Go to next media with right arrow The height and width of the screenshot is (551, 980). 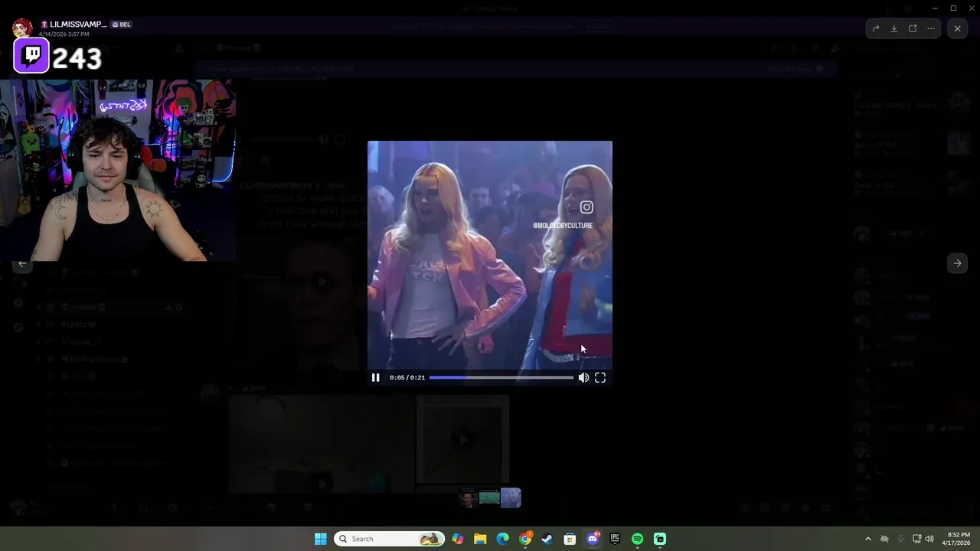957,263
